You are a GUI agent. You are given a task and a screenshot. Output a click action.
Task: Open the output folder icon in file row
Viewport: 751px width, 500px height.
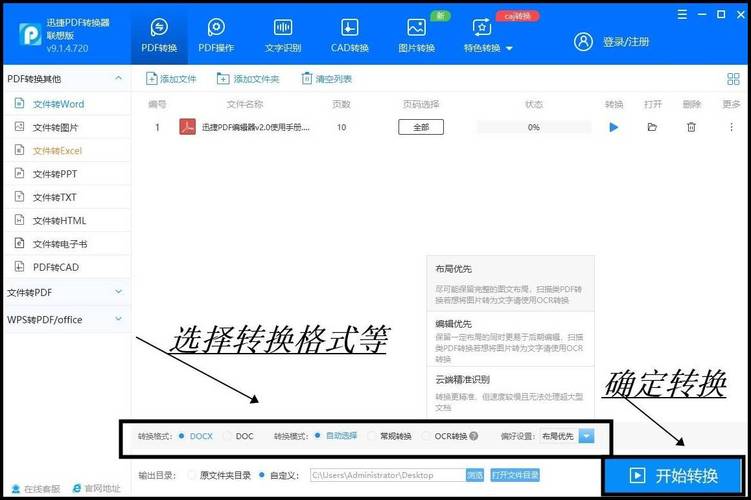(652, 127)
